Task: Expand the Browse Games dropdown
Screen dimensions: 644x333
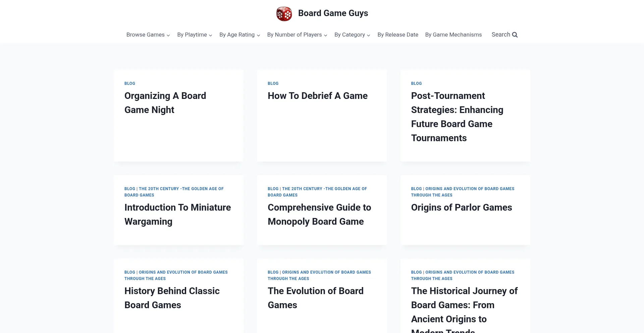Action: coord(148,35)
